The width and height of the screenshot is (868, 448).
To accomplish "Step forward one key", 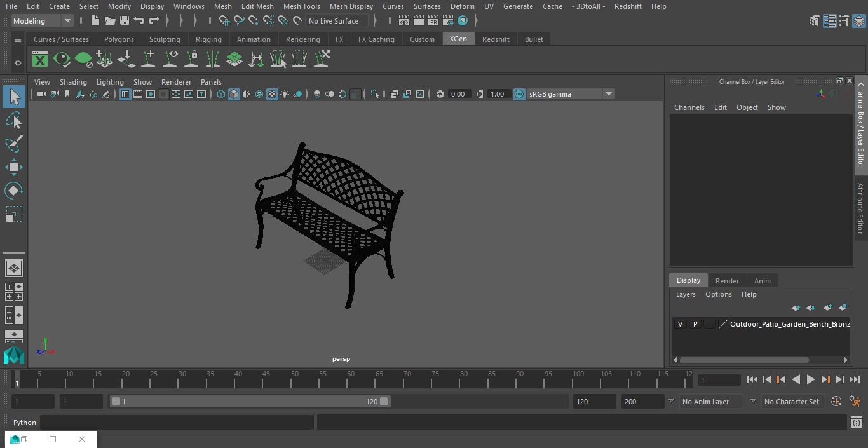I will (825, 380).
